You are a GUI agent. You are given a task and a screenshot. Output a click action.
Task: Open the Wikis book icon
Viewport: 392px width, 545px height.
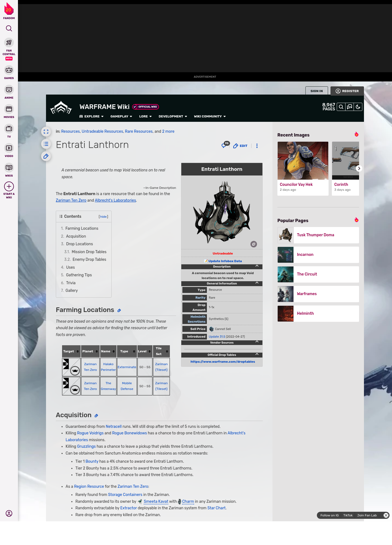point(9,168)
